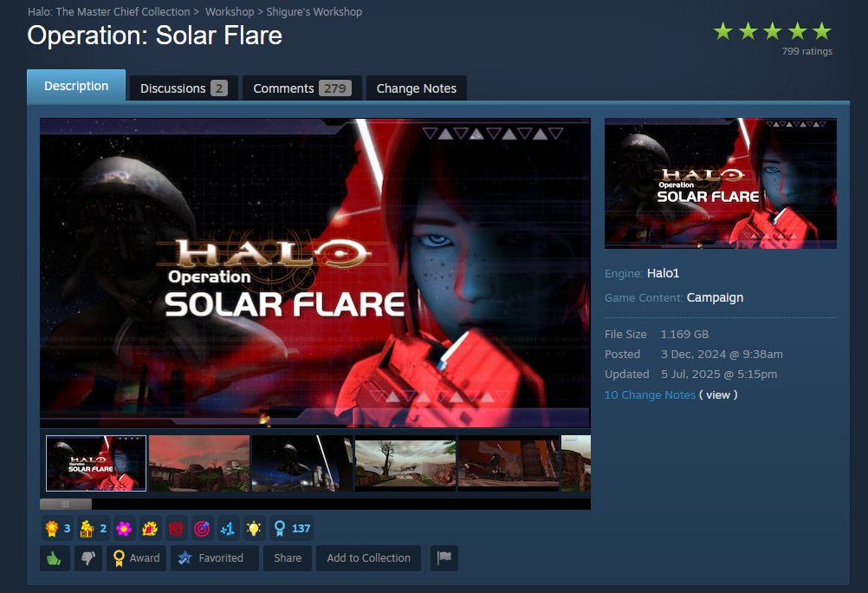Viewport: 868px width, 593px height.
Task: Select the partially visible sixth thumbnail
Action: click(x=576, y=463)
